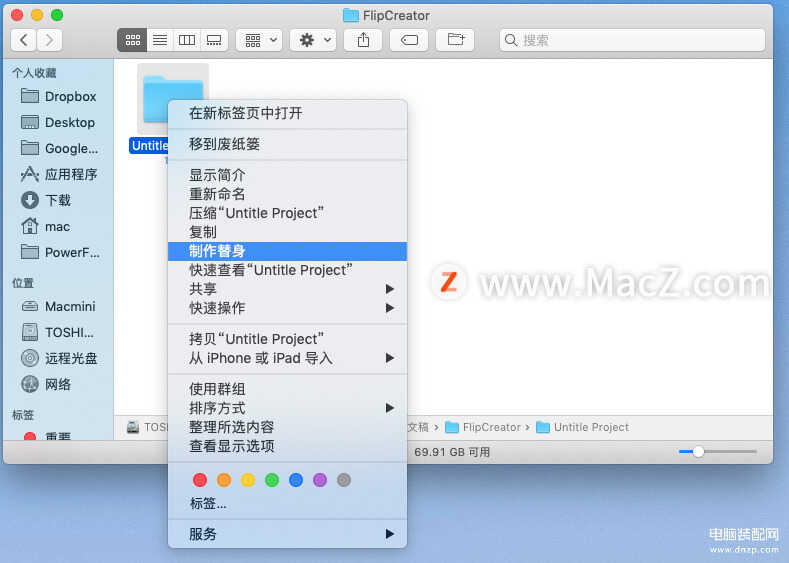Expand the 服务 submenu
The image size is (789, 563).
287,534
